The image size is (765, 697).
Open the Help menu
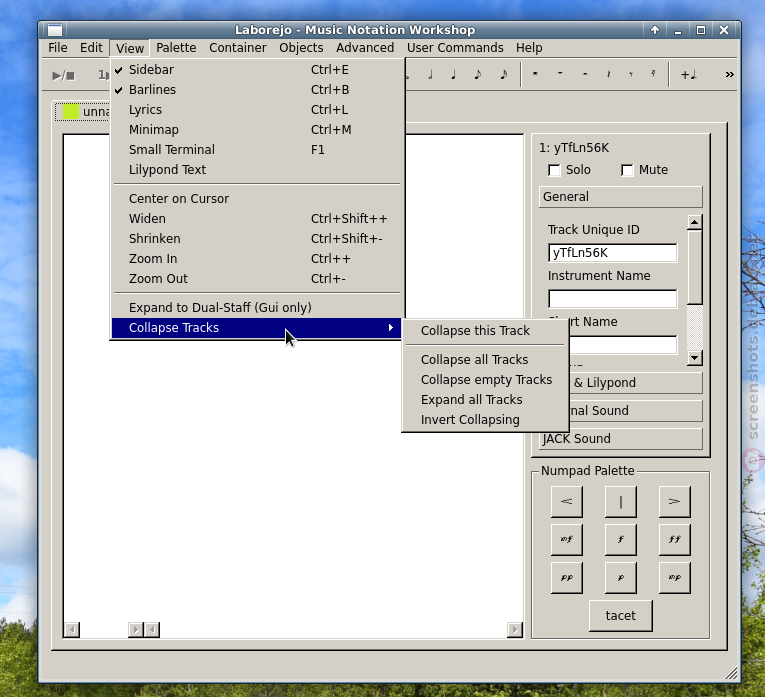click(x=529, y=48)
